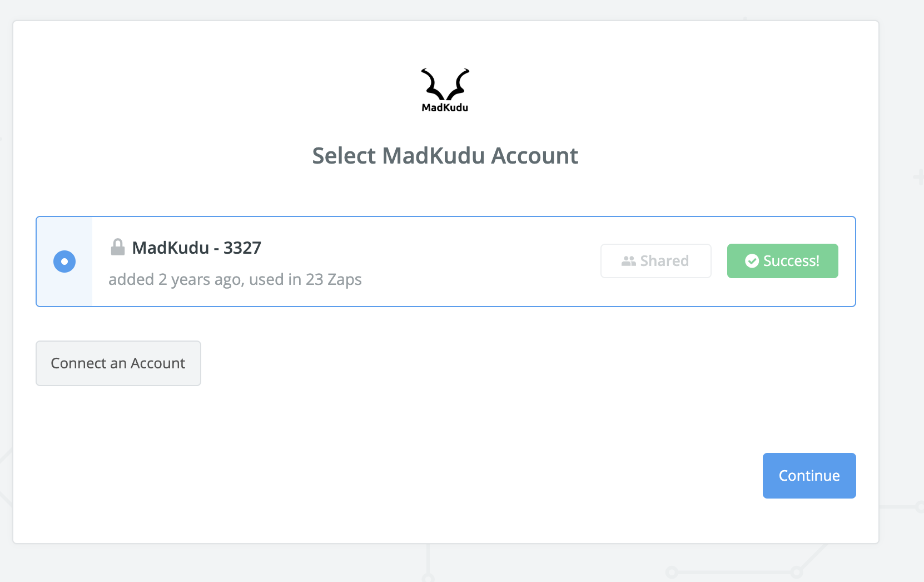Screen dimensions: 924x582
Task: Click the circular check icon on green background
Action: pos(752,260)
